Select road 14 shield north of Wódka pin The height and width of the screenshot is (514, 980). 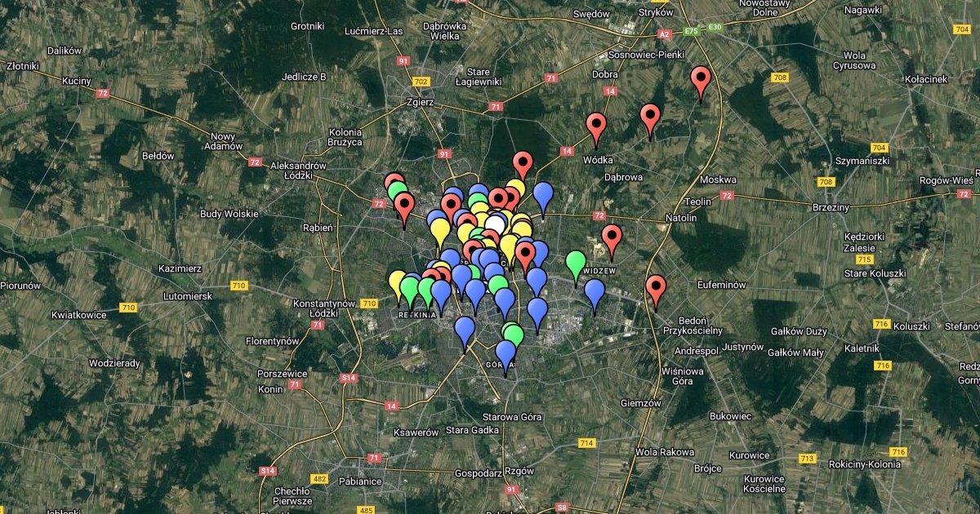pos(610,91)
